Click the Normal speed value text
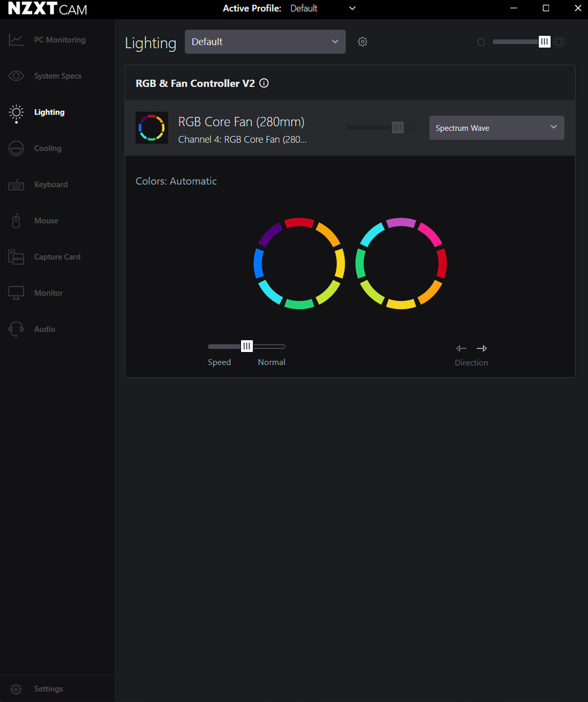This screenshot has height=702, width=588. (x=272, y=362)
